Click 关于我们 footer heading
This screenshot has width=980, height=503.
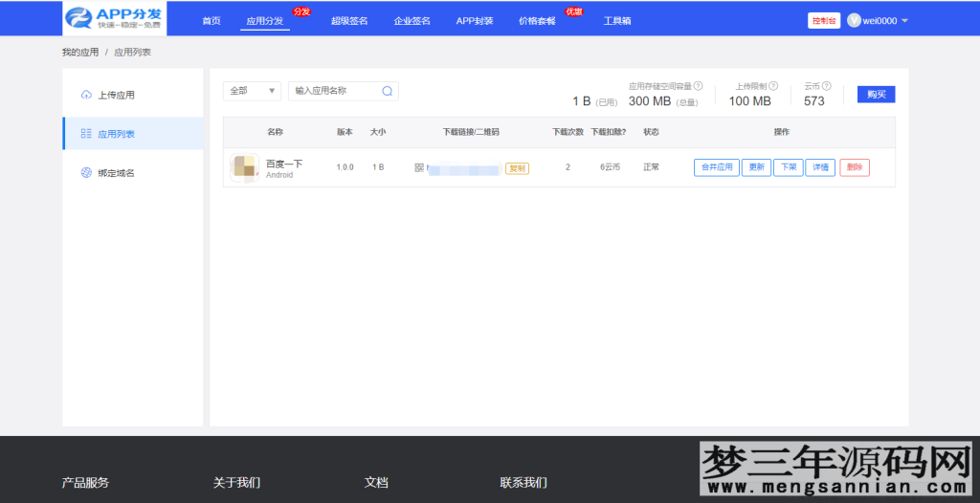[x=237, y=482]
